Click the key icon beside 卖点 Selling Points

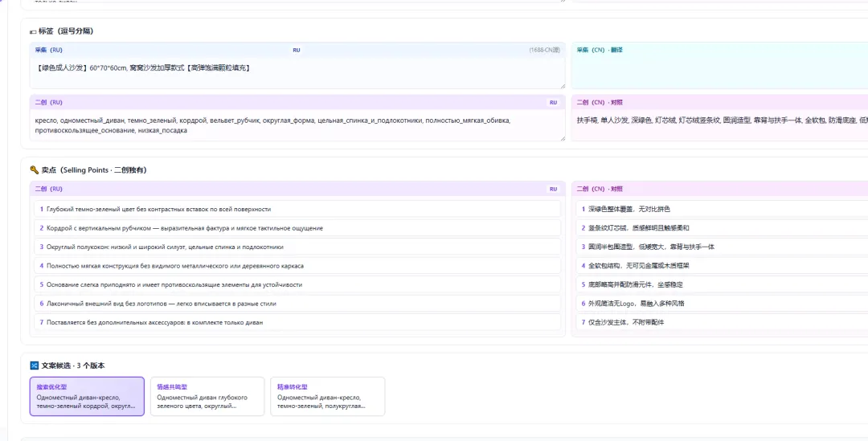[34, 169]
